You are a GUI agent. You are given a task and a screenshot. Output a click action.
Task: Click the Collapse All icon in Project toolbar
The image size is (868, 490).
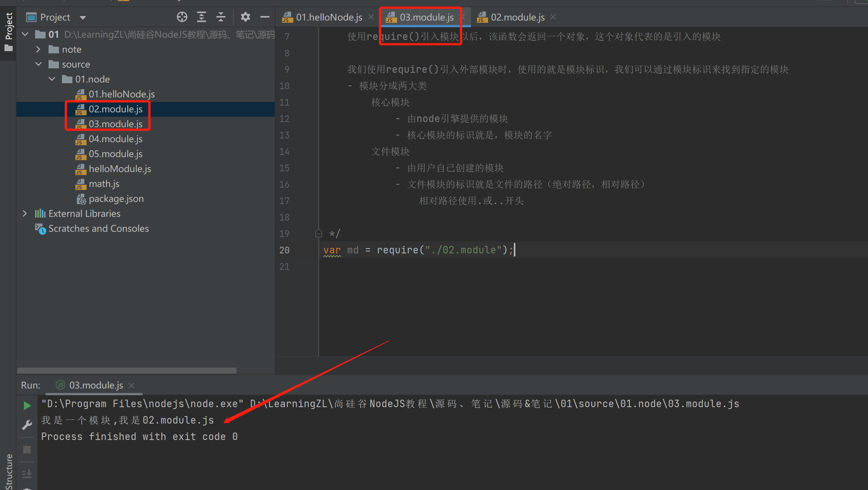click(x=221, y=17)
